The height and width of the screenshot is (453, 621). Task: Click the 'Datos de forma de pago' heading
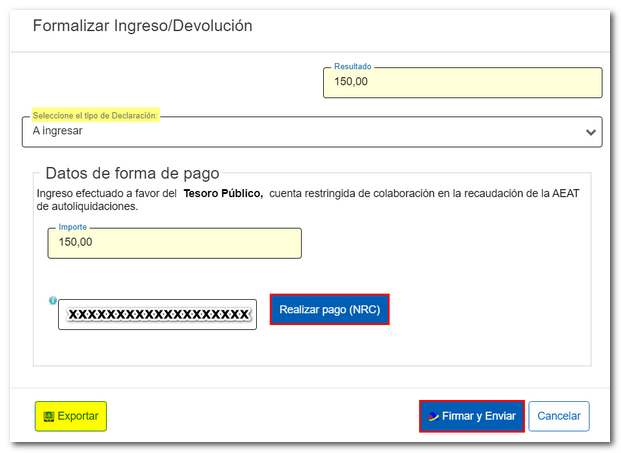(132, 173)
